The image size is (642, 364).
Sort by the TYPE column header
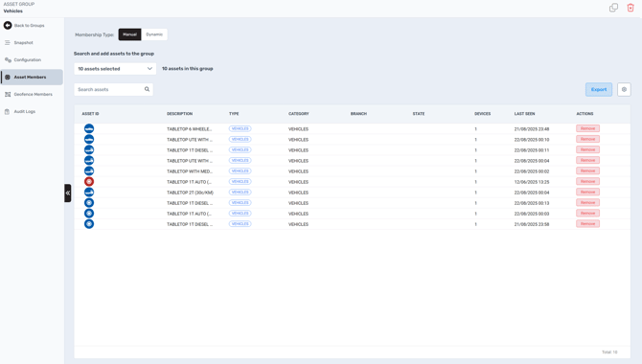(234, 114)
